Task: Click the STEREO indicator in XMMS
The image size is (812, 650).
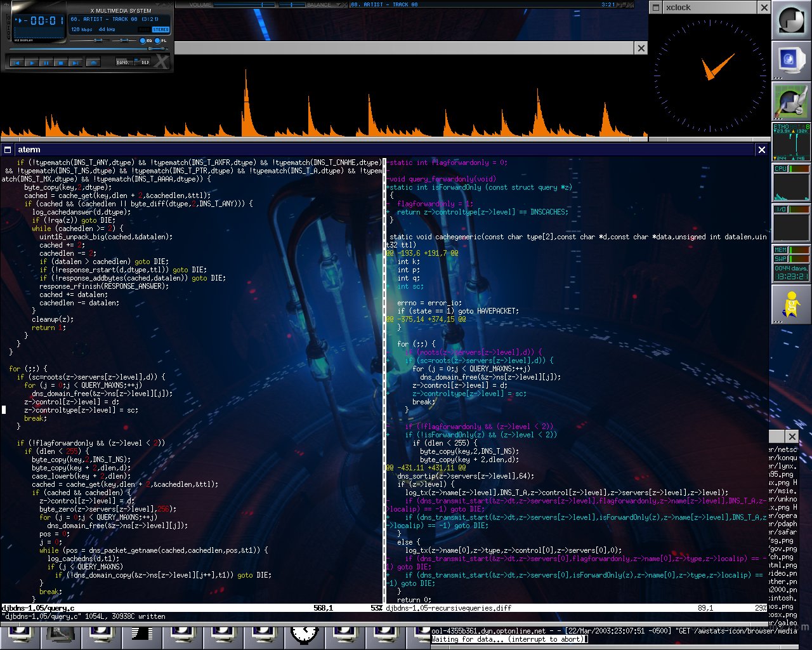Action: tap(160, 29)
